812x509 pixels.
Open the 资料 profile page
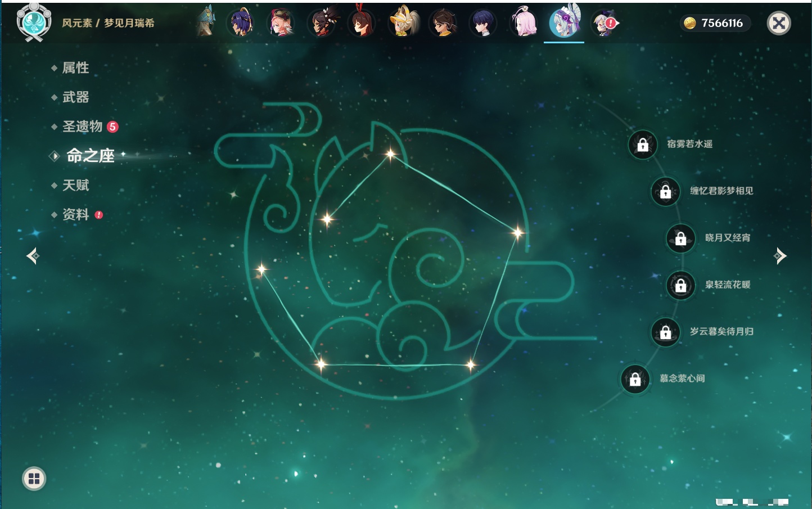[x=75, y=214]
